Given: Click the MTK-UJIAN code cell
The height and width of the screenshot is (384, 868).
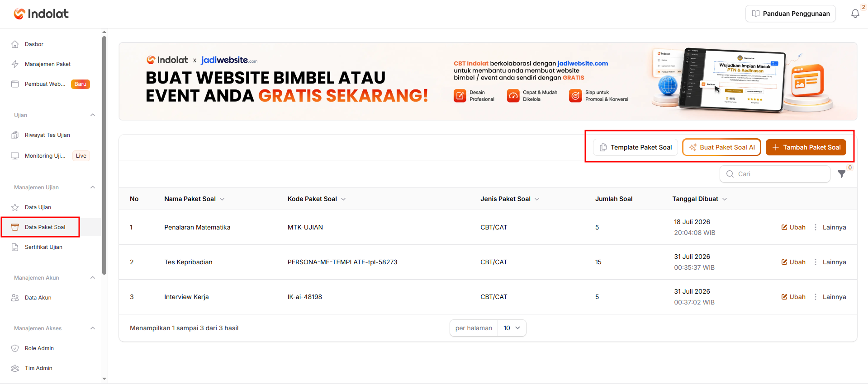Looking at the screenshot, I should 305,227.
